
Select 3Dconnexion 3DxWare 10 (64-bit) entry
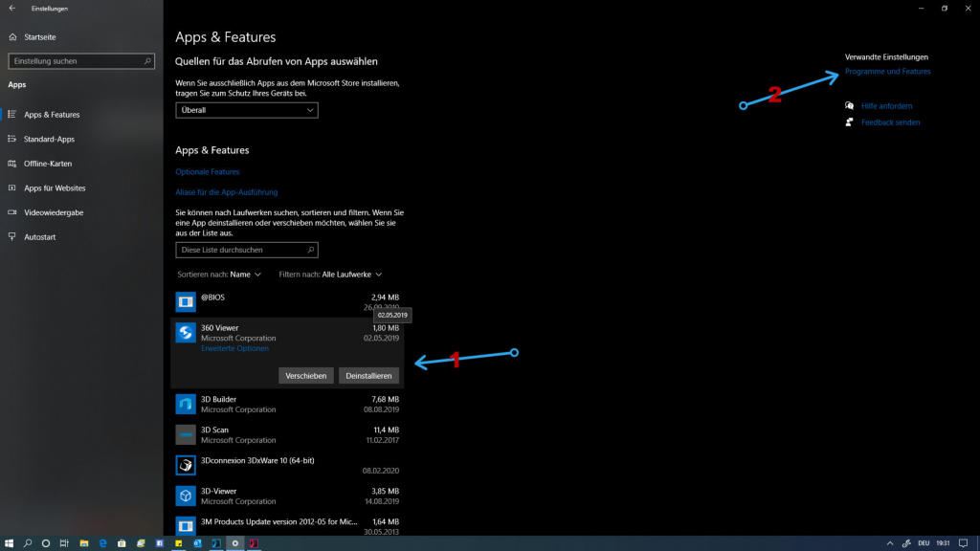[x=287, y=466]
